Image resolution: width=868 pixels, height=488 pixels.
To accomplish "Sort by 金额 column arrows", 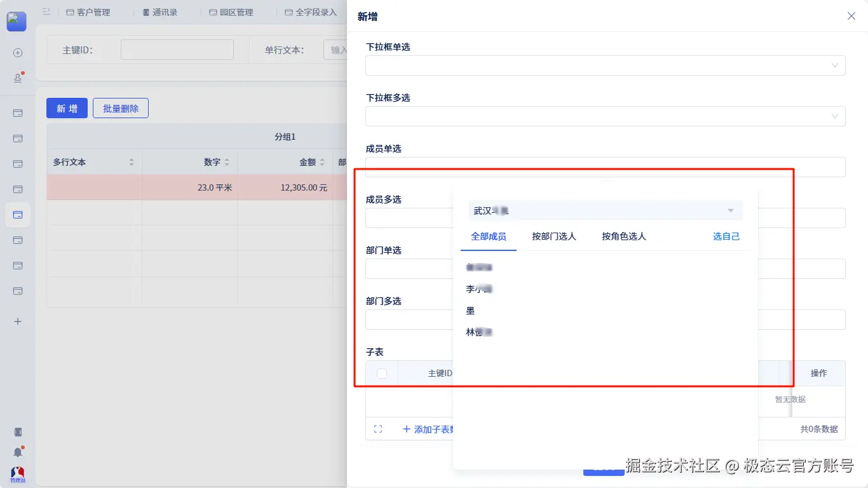I will tap(322, 162).
